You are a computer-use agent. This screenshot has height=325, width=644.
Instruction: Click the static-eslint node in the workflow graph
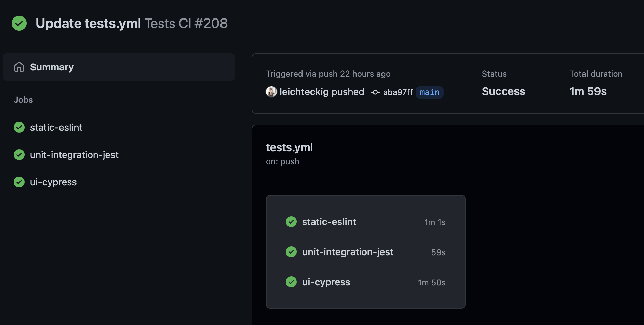(329, 222)
